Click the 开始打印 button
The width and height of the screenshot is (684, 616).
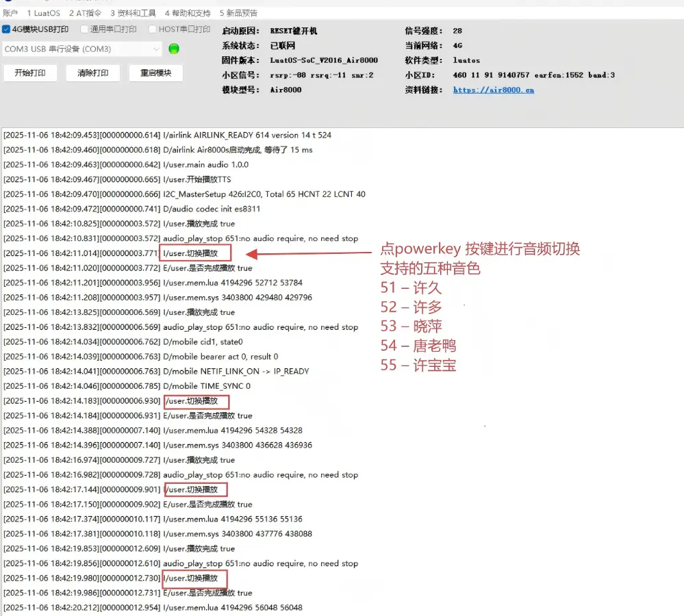pyautogui.click(x=30, y=73)
